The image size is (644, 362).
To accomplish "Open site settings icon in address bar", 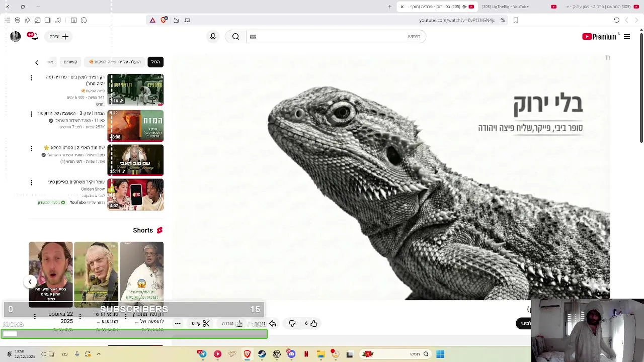I will pos(503,20).
